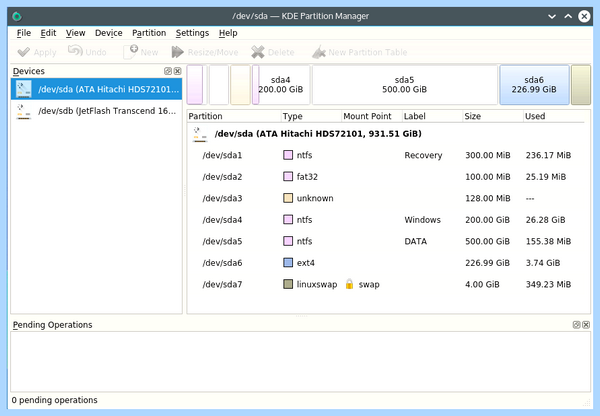Image resolution: width=600 pixels, height=416 pixels.
Task: Click the Undo arrow toolbar icon
Action: [x=75, y=51]
